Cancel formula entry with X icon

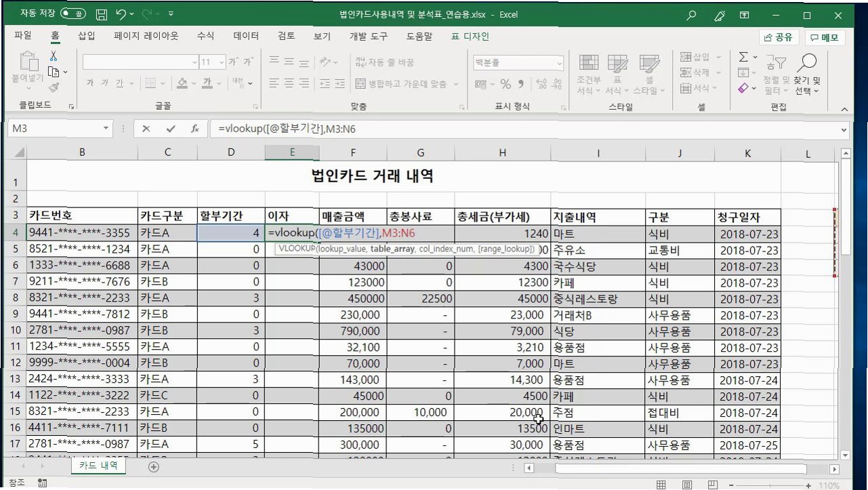[x=146, y=129]
